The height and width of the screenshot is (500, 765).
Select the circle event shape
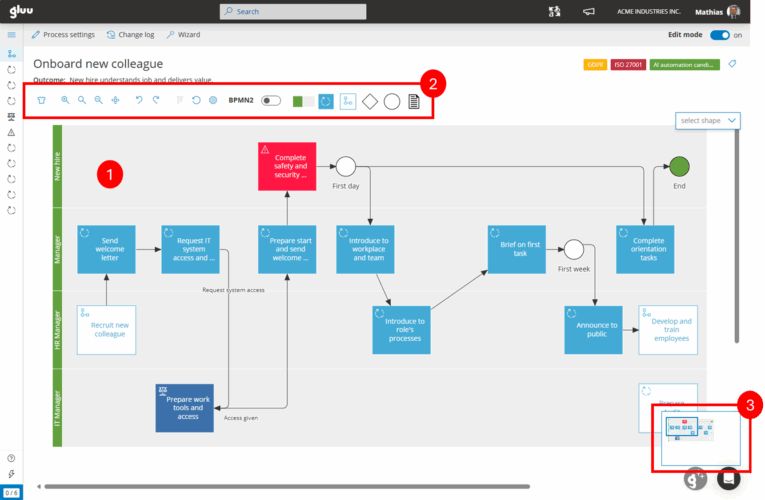[391, 101]
